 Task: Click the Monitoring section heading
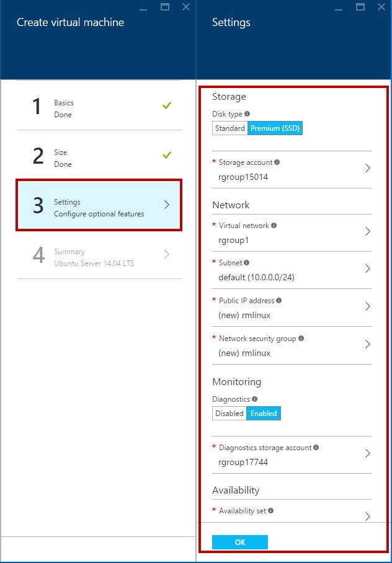[x=237, y=382]
